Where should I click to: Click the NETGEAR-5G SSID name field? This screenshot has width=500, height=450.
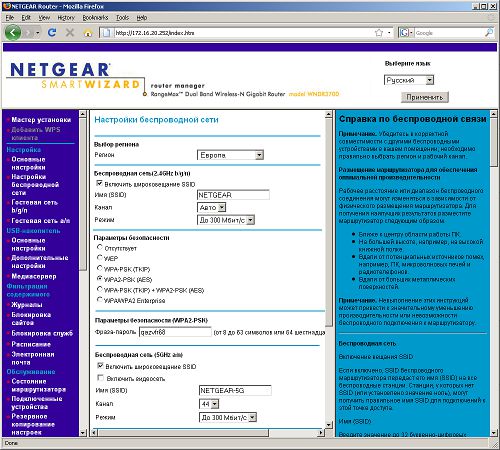[235, 390]
